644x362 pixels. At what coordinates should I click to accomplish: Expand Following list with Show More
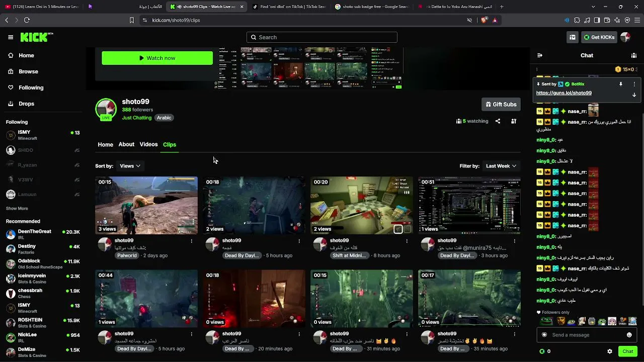tap(17, 208)
